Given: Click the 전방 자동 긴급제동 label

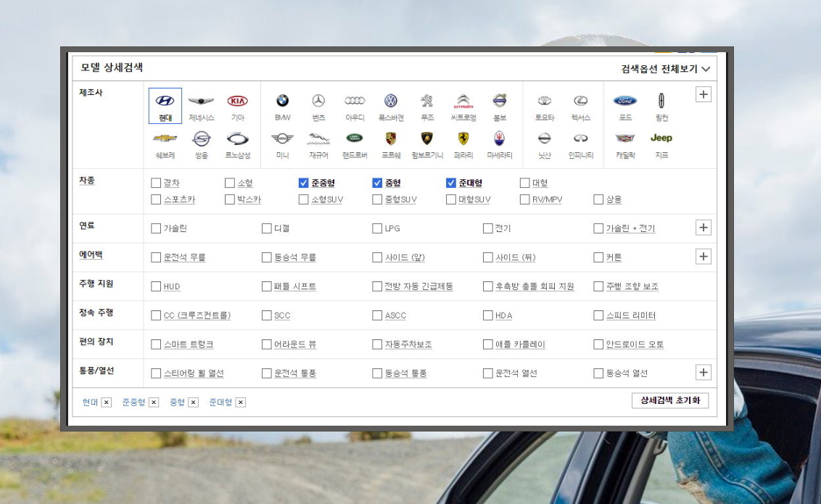Looking at the screenshot, I should coord(418,286).
